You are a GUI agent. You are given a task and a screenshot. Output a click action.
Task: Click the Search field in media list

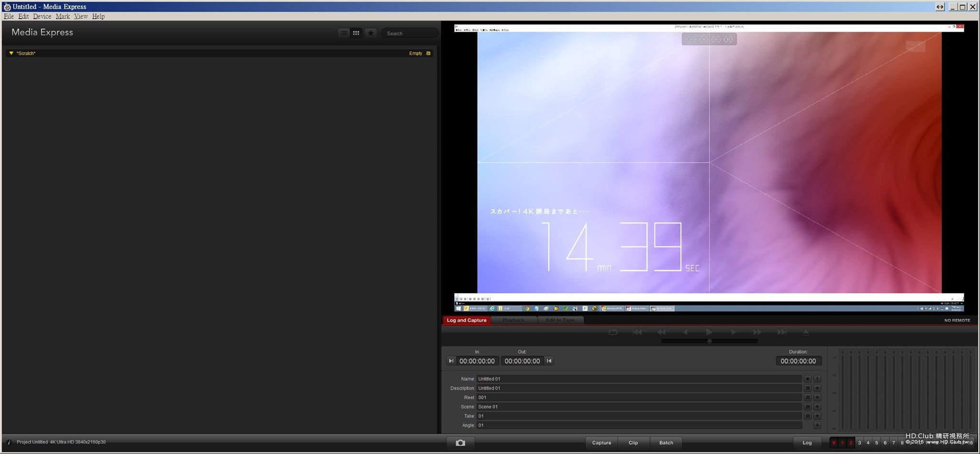(410, 34)
